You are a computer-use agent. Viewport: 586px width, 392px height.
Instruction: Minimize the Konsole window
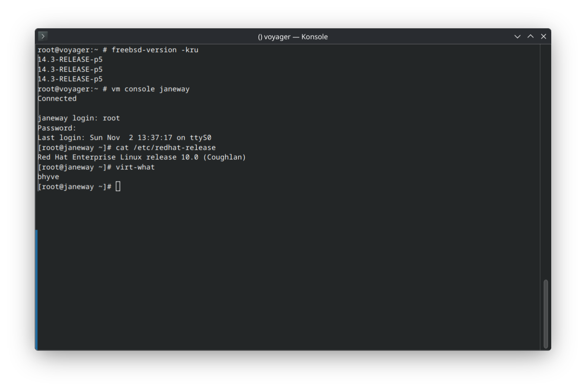click(x=517, y=36)
